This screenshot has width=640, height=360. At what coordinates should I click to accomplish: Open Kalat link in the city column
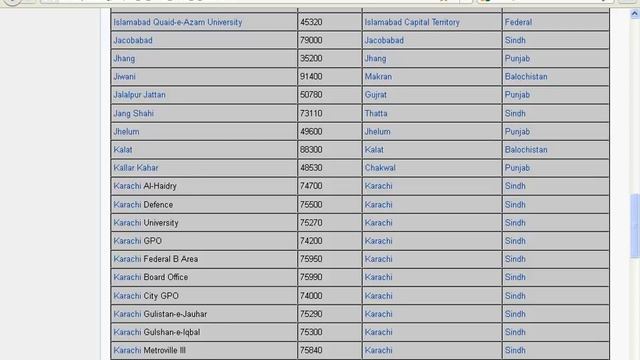(x=122, y=149)
